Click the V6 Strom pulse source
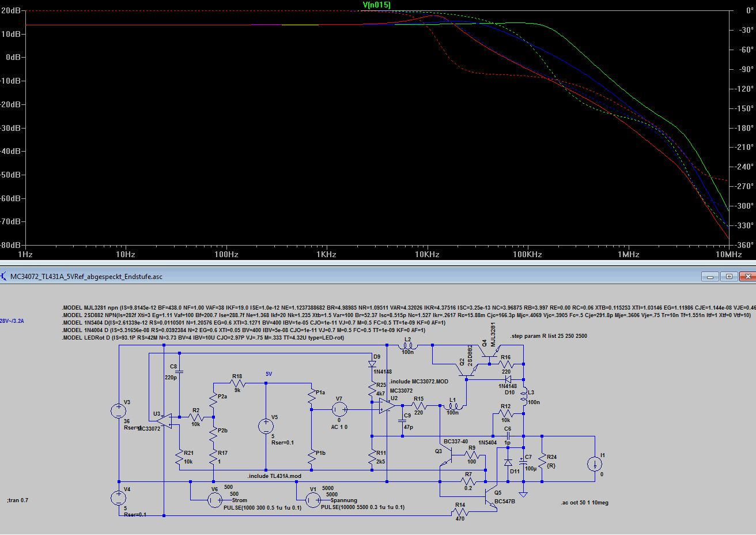The height and width of the screenshot is (535, 756). click(214, 500)
